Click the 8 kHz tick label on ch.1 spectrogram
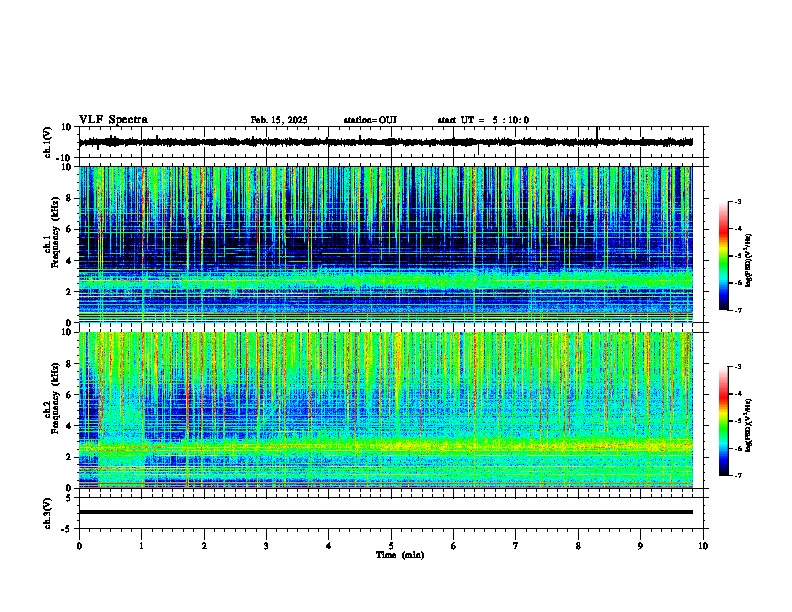The image size is (792, 612). (x=69, y=198)
